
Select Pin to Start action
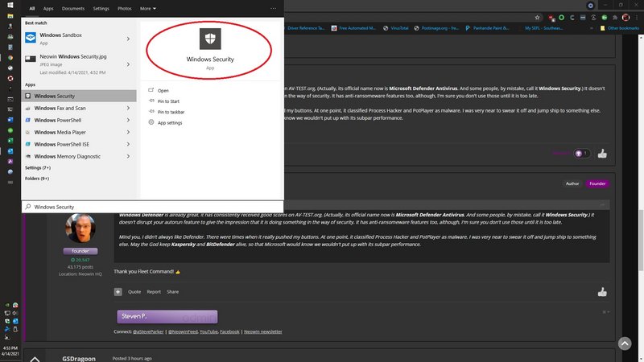[168, 101]
